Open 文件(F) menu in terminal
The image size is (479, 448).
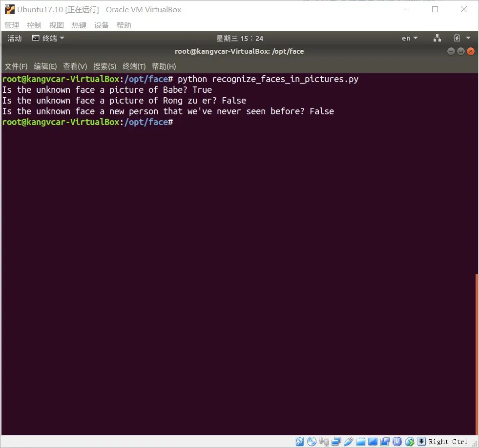[16, 66]
